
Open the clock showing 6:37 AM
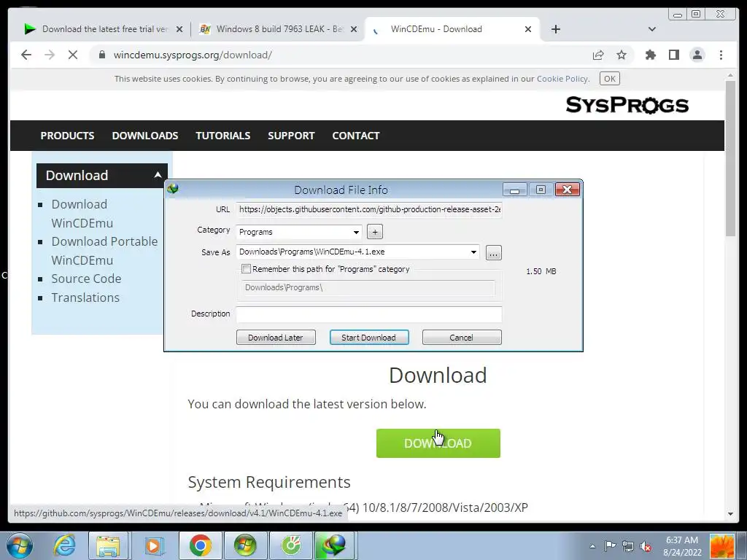tap(682, 546)
